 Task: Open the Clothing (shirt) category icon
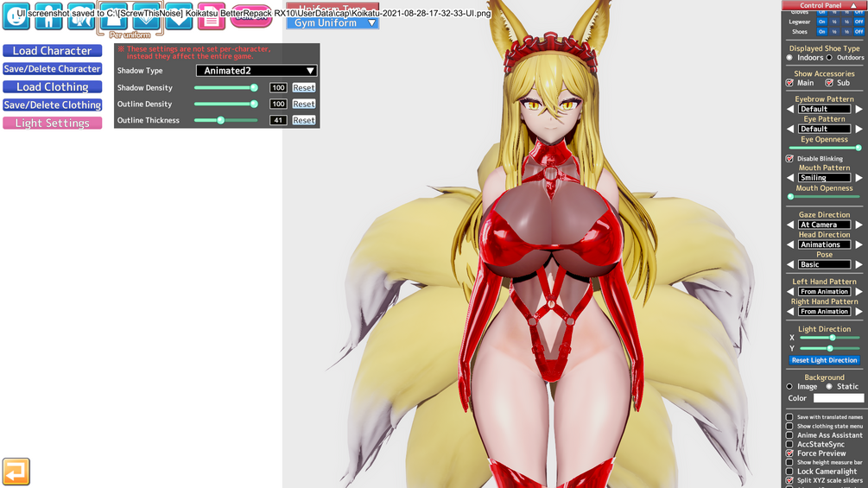[x=113, y=16]
